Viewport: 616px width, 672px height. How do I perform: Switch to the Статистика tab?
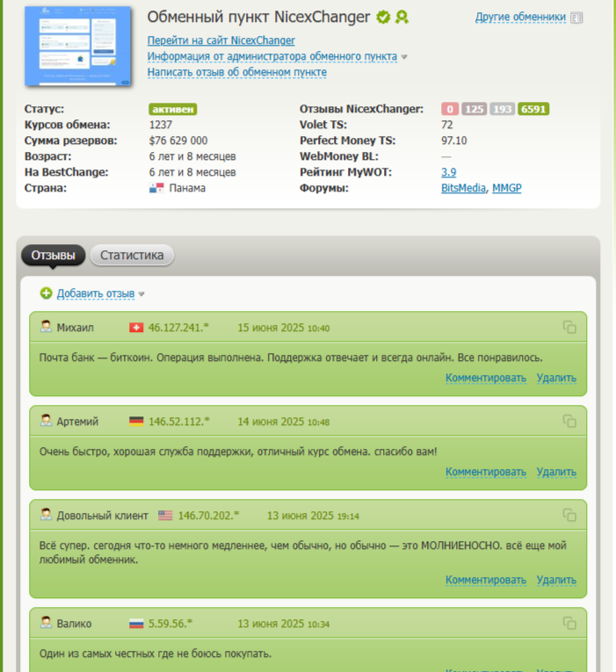132,255
